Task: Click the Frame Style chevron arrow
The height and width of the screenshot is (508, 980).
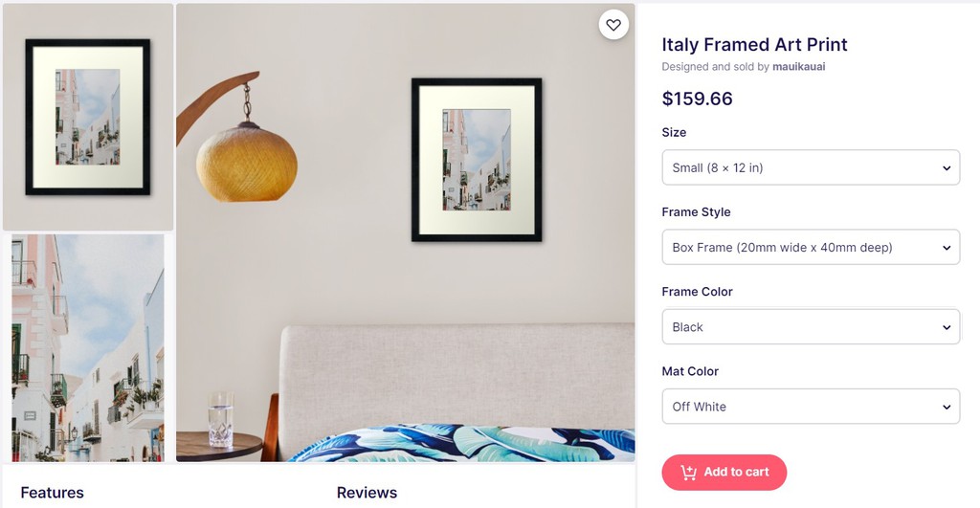Action: click(947, 248)
